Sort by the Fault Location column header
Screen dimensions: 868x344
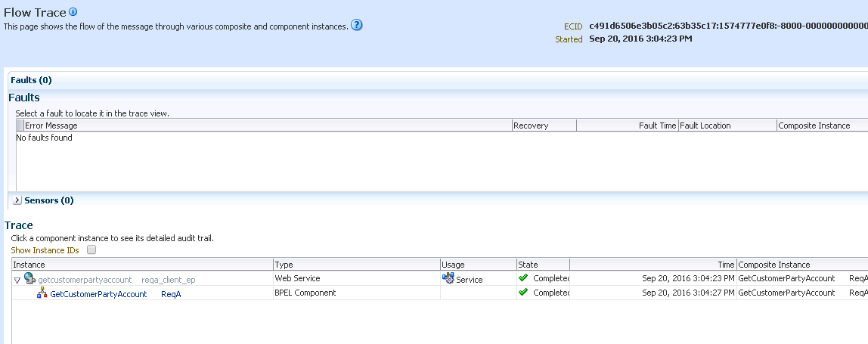(x=727, y=126)
